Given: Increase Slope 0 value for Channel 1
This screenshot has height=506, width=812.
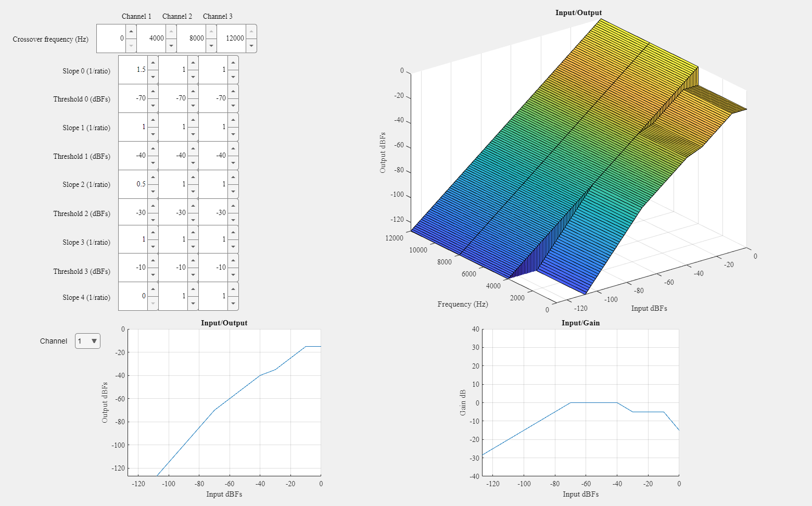Looking at the screenshot, I should (152, 64).
